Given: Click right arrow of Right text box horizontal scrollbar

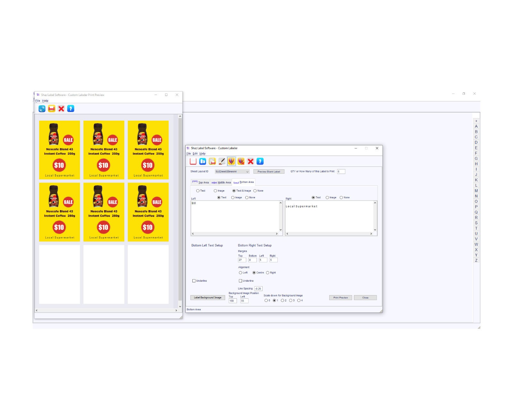Looking at the screenshot, I should [371, 234].
